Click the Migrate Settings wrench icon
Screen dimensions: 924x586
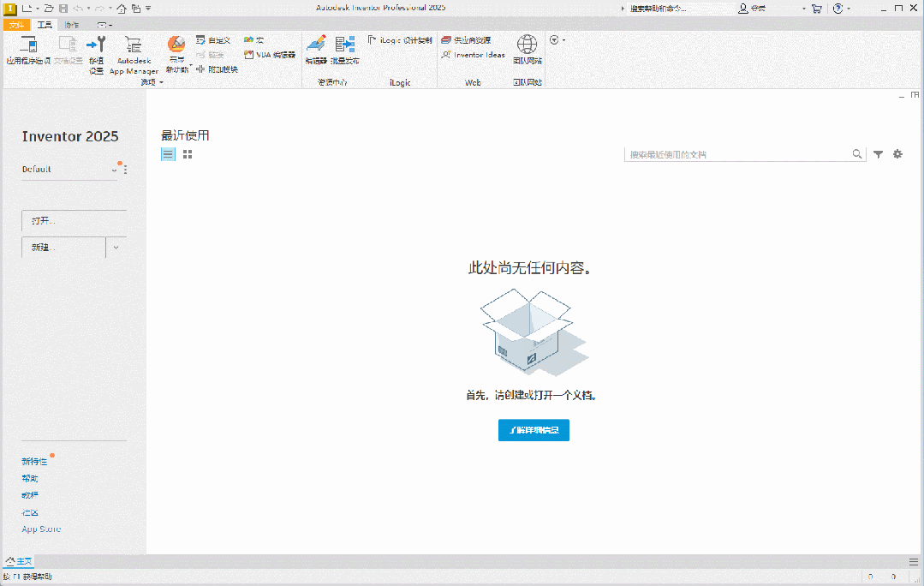[x=96, y=44]
